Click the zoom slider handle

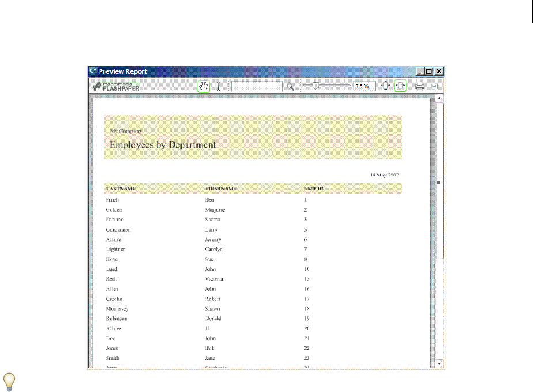316,86
